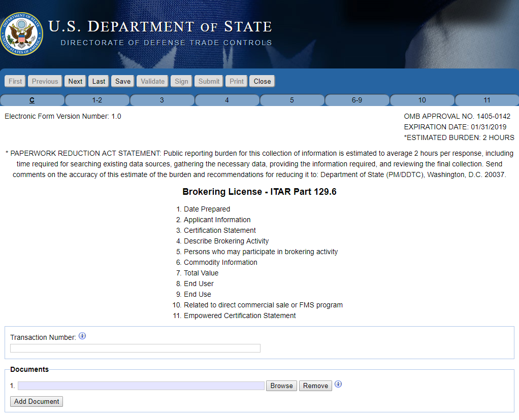Select tab 11
The image size is (519, 420).
pyautogui.click(x=487, y=100)
